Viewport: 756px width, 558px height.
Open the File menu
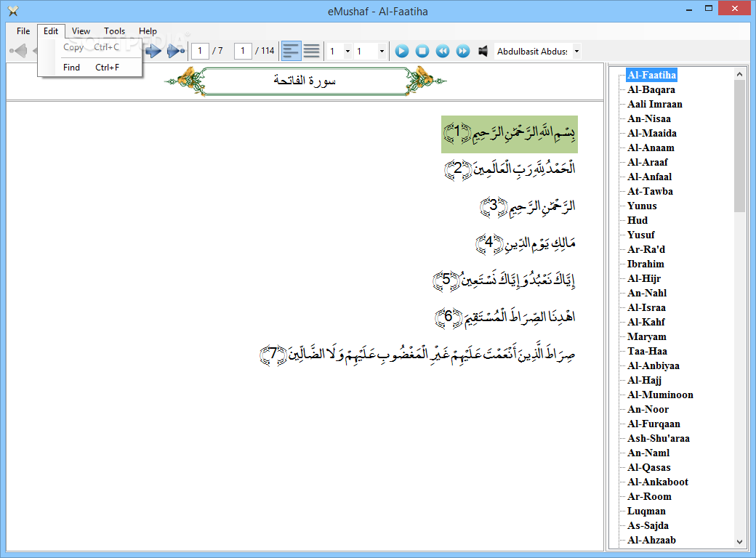point(23,31)
